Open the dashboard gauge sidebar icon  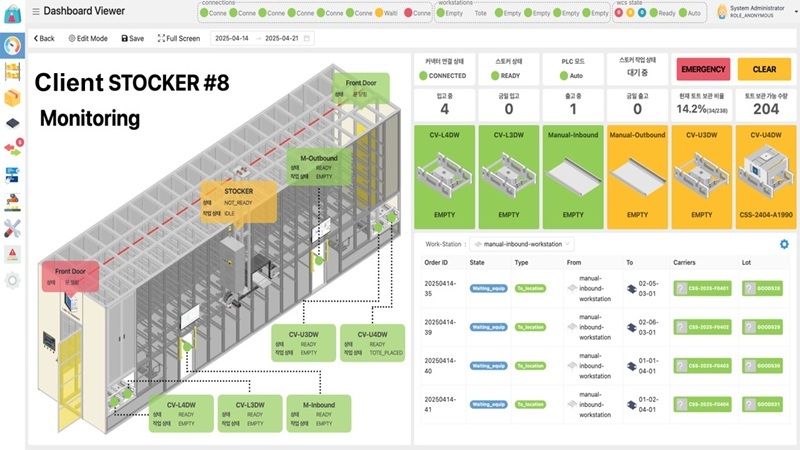12,45
